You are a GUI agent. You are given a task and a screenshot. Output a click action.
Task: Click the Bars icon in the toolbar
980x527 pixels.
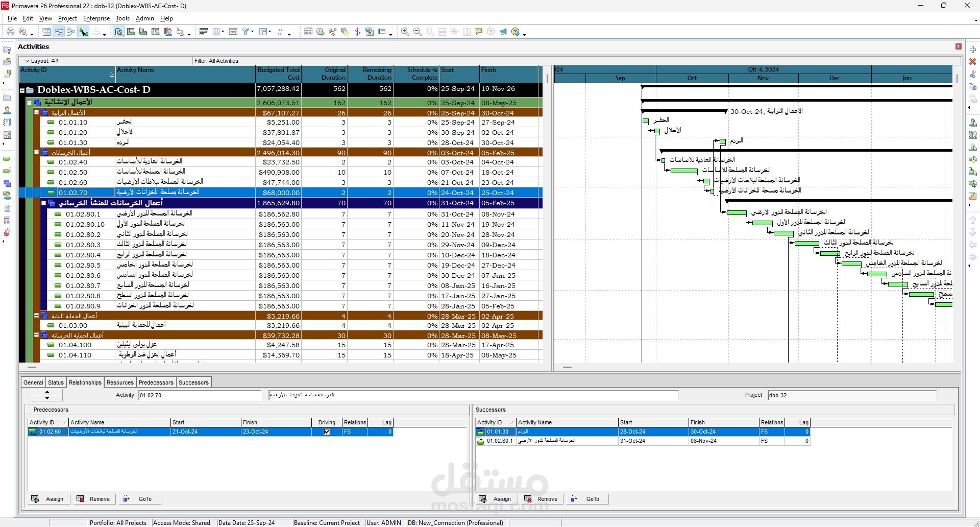coord(203,32)
